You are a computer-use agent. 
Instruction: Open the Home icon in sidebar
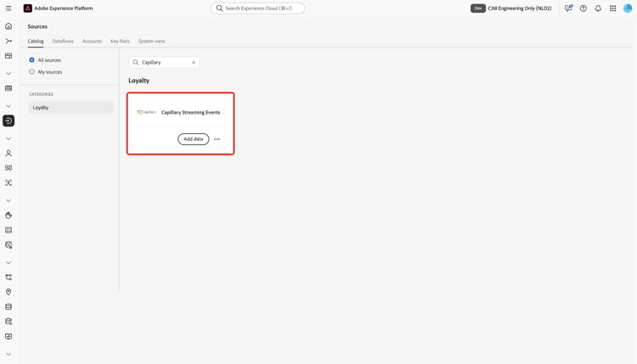click(8, 26)
